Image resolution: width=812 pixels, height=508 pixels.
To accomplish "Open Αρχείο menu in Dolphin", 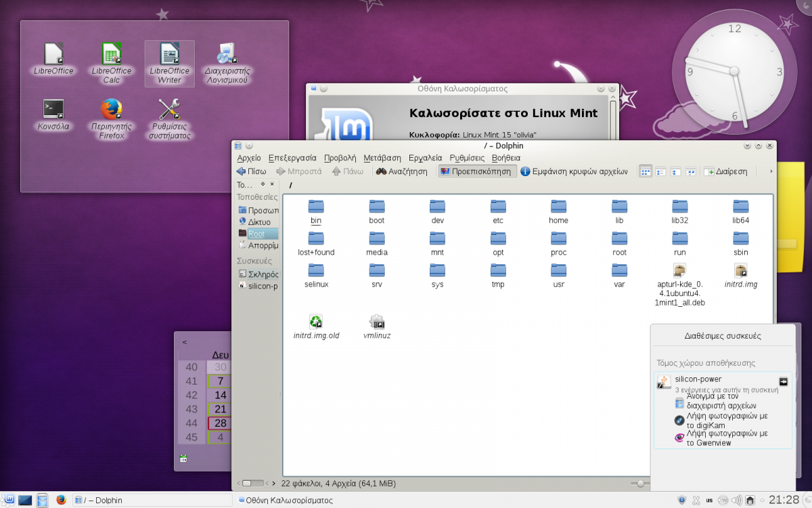I will pos(249,158).
